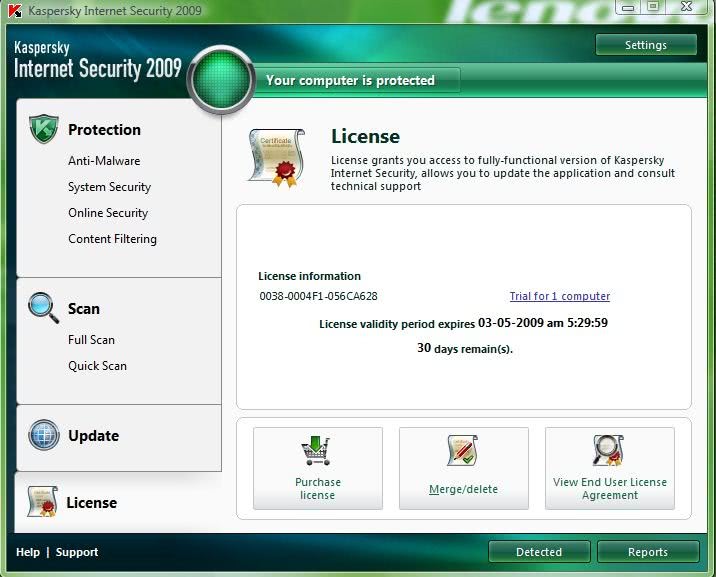Click the Kaspersky logo in title bar
This screenshot has height=577, width=716.
click(14, 11)
